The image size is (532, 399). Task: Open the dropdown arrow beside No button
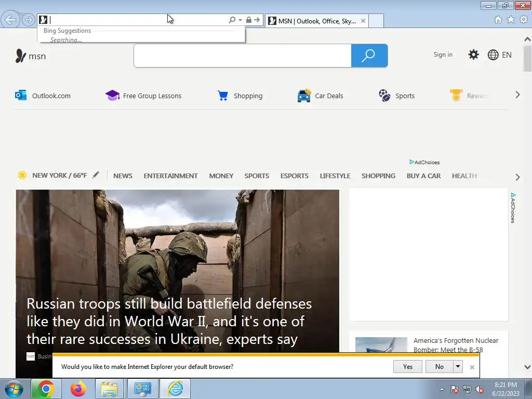point(458,366)
